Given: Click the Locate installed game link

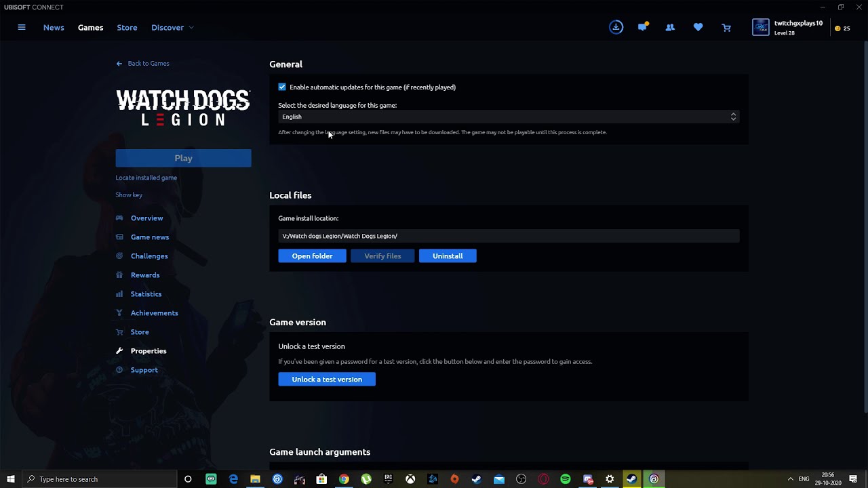Looking at the screenshot, I should [146, 178].
